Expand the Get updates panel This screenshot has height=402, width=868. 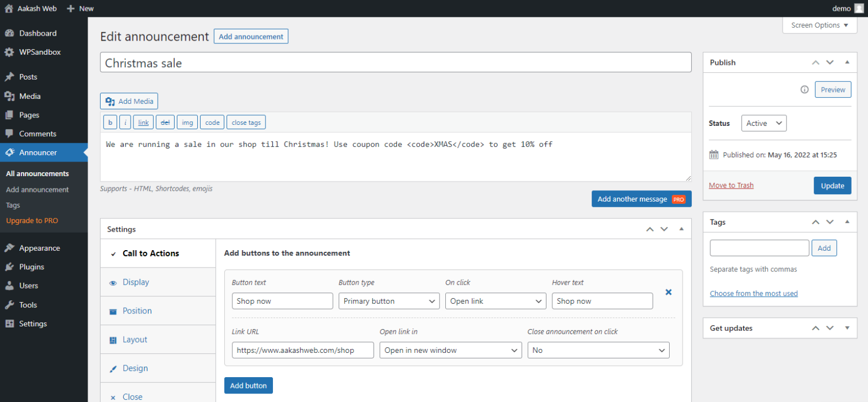847,328
